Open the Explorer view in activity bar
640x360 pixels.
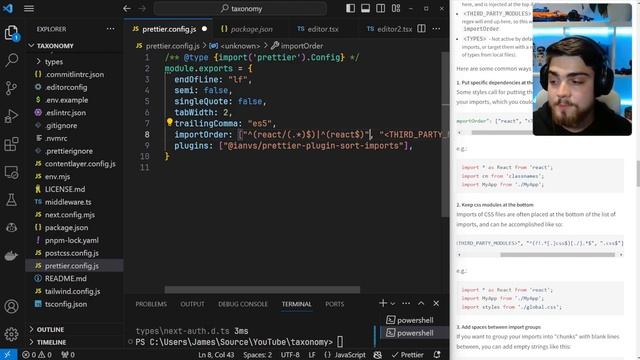pos(11,33)
